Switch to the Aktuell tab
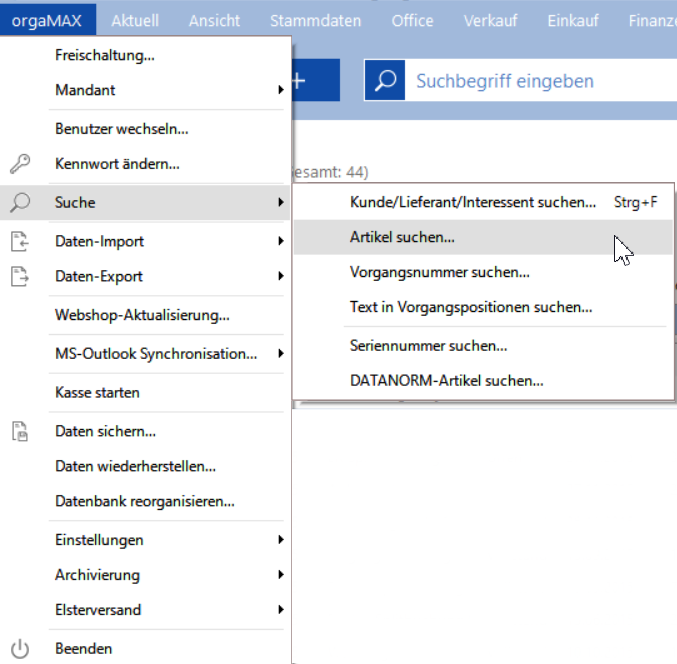This screenshot has height=664, width=677. (x=135, y=20)
